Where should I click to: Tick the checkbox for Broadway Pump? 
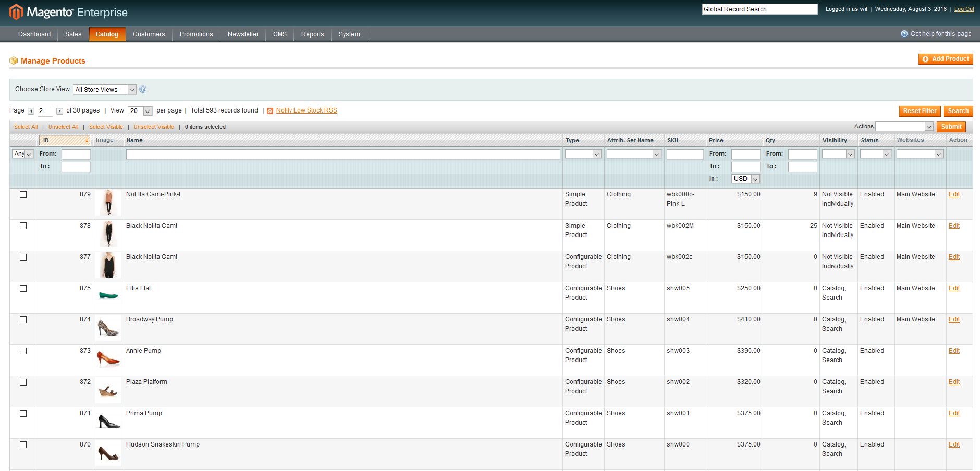(23, 319)
